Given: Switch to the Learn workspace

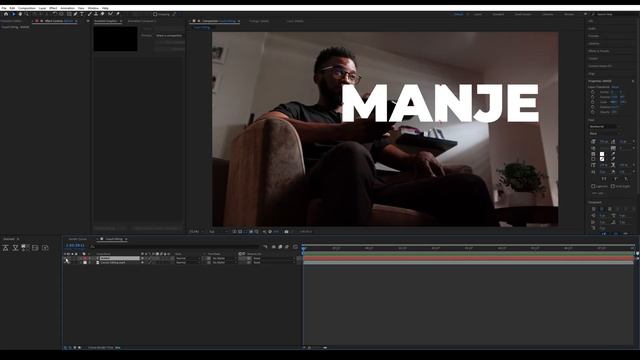Looking at the screenshot, I should tap(478, 14).
